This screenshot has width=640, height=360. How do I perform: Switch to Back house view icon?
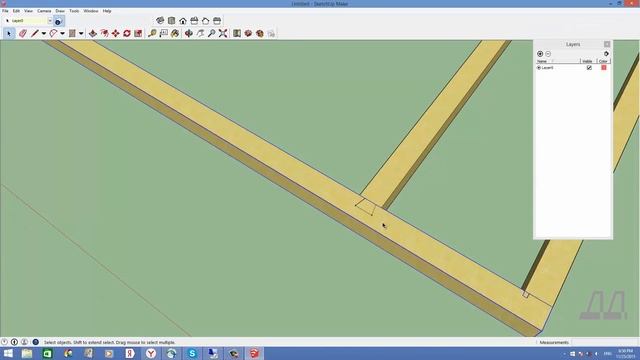click(x=206, y=20)
